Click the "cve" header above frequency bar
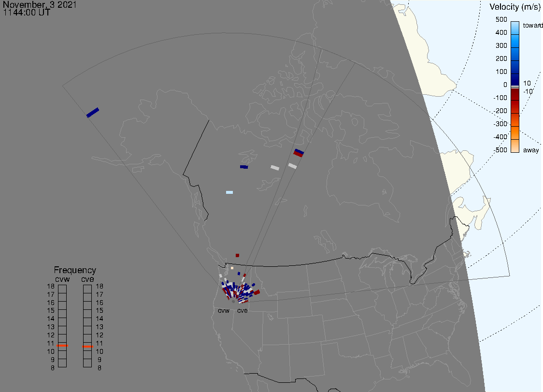 coord(87,279)
